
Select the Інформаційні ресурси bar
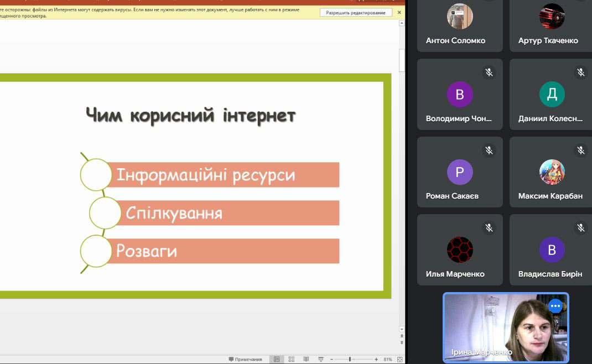[223, 175]
